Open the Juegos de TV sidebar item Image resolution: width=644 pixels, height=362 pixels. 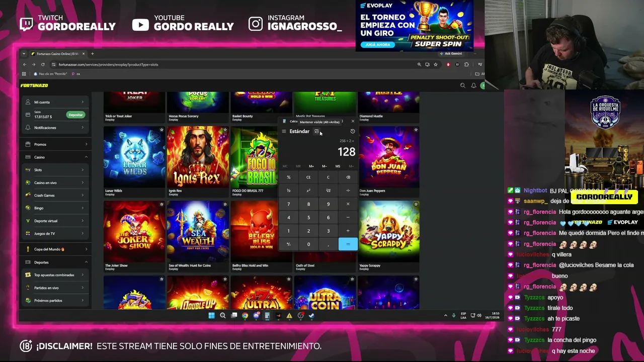(55, 234)
